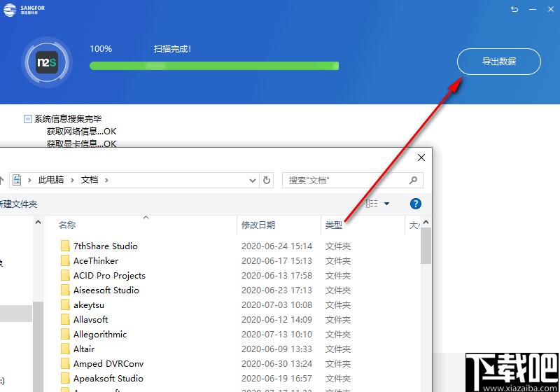The height and width of the screenshot is (392, 560).
Task: Select the AceThinker folder icon
Action: point(65,260)
